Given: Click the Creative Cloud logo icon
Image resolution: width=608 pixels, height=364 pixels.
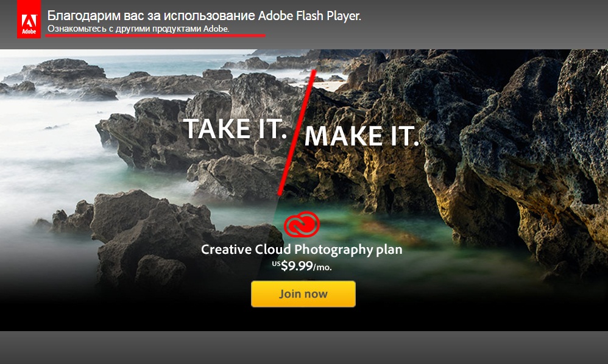Looking at the screenshot, I should (302, 223).
